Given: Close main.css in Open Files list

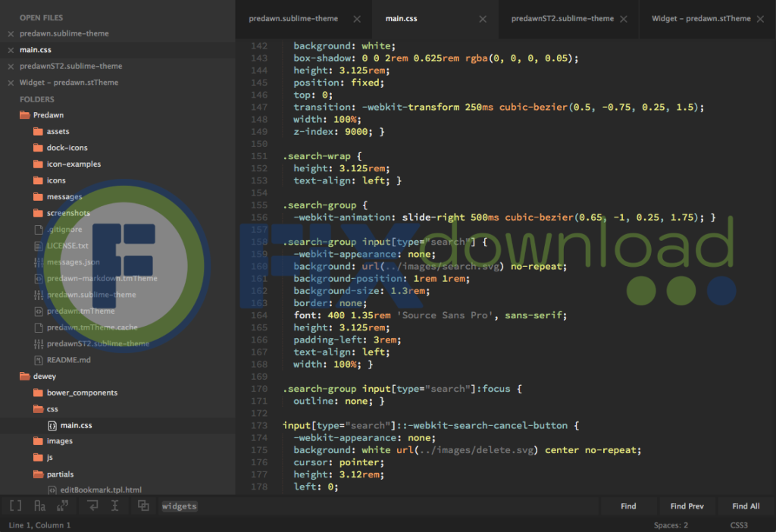Looking at the screenshot, I should coord(11,50).
